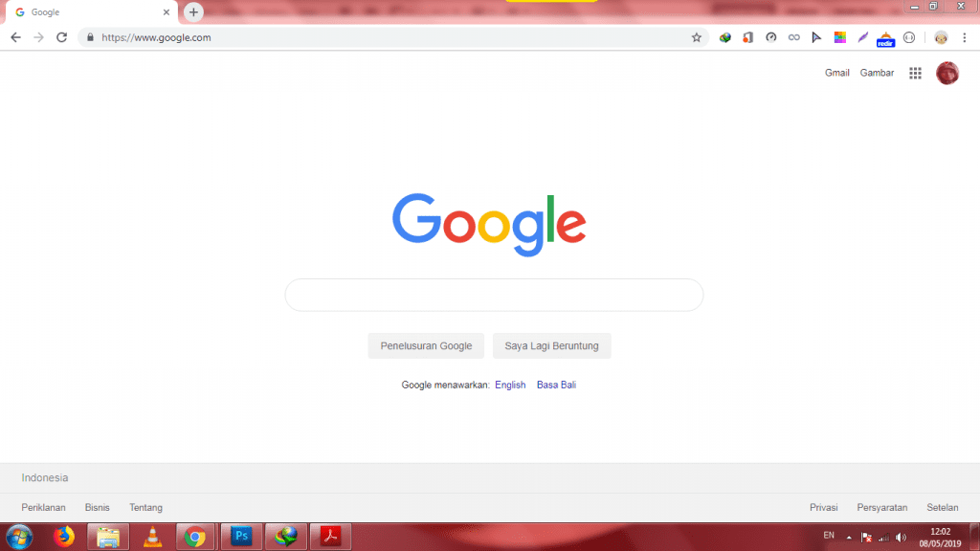Click the Penelusuran Google button
980x551 pixels.
coord(426,346)
